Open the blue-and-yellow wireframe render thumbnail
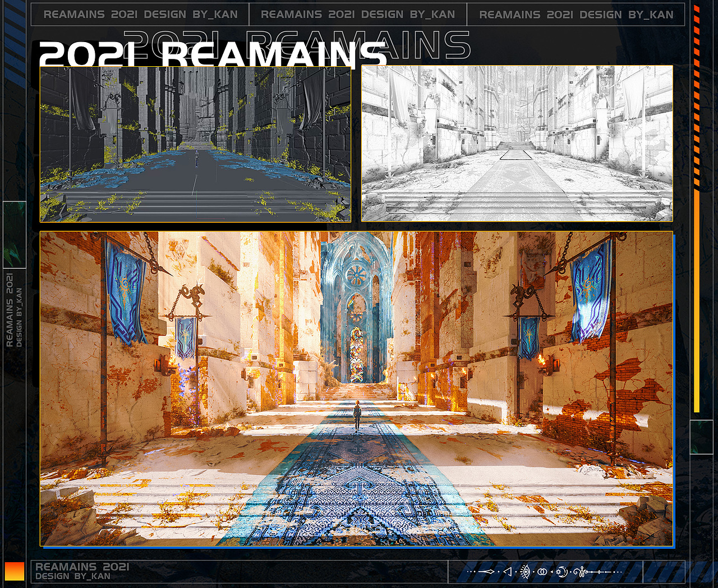718x588 pixels. 195,144
